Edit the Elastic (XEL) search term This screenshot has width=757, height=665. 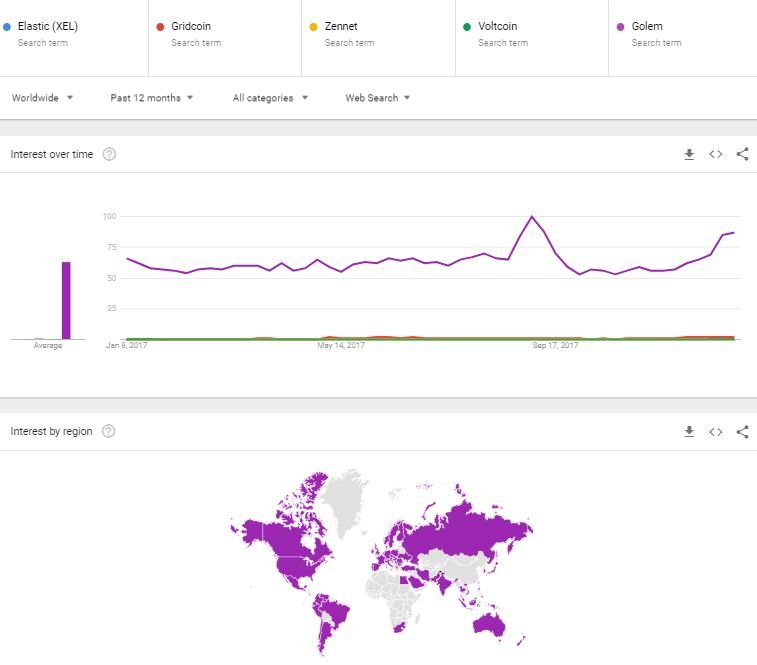[47, 26]
